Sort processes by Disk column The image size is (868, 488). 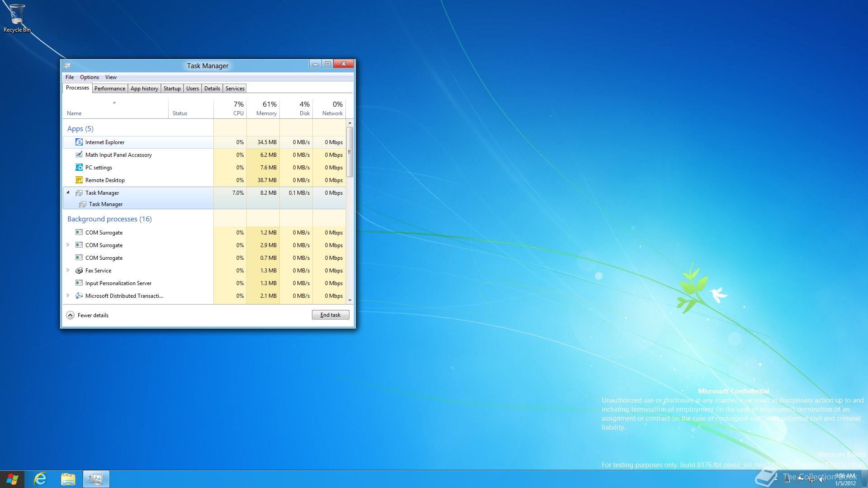(296, 109)
